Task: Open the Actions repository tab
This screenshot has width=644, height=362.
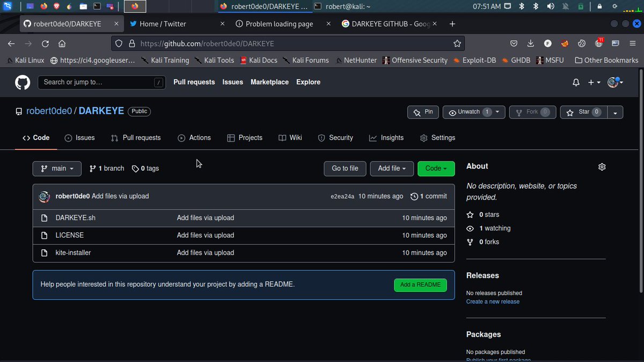Action: [x=194, y=138]
